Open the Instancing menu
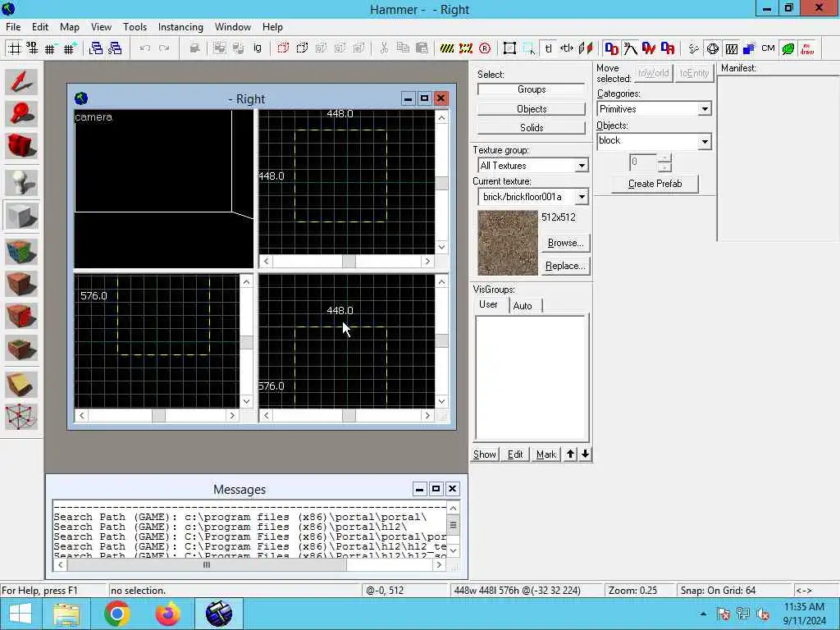 tap(180, 27)
